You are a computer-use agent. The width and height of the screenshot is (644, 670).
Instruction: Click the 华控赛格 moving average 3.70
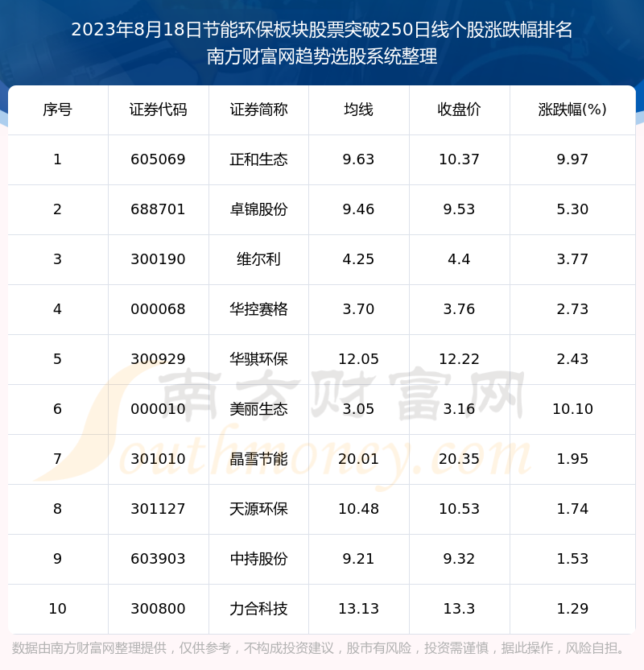359,309
